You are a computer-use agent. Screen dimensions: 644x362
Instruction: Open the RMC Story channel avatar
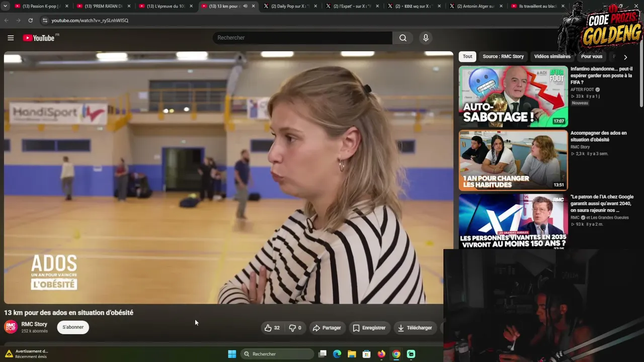tap(11, 327)
